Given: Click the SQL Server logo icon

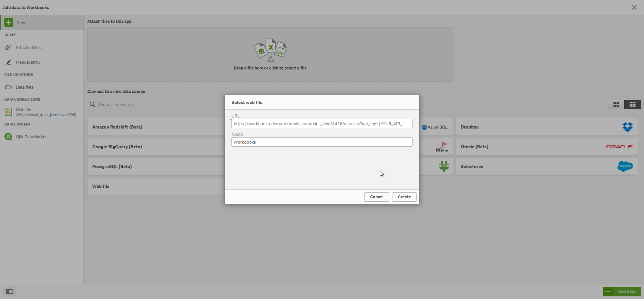Looking at the screenshot, I should coord(442,147).
